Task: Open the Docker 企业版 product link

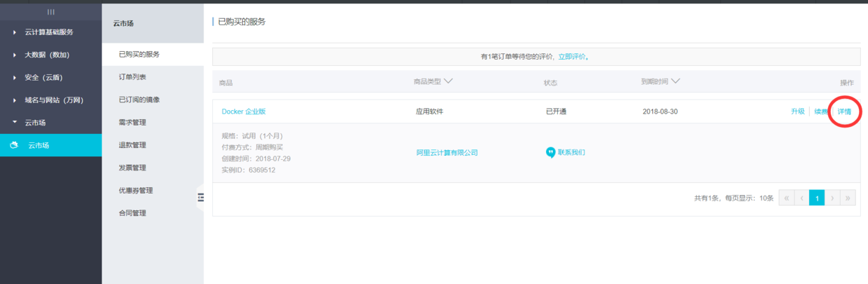Action: point(244,111)
